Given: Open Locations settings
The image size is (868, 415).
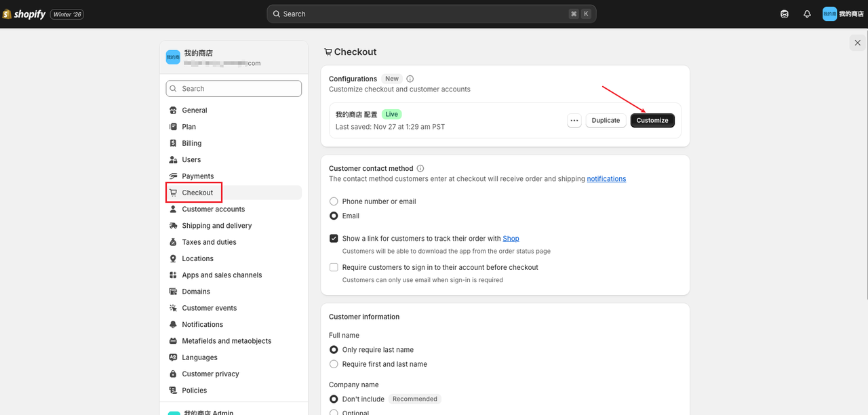Looking at the screenshot, I should [195, 258].
